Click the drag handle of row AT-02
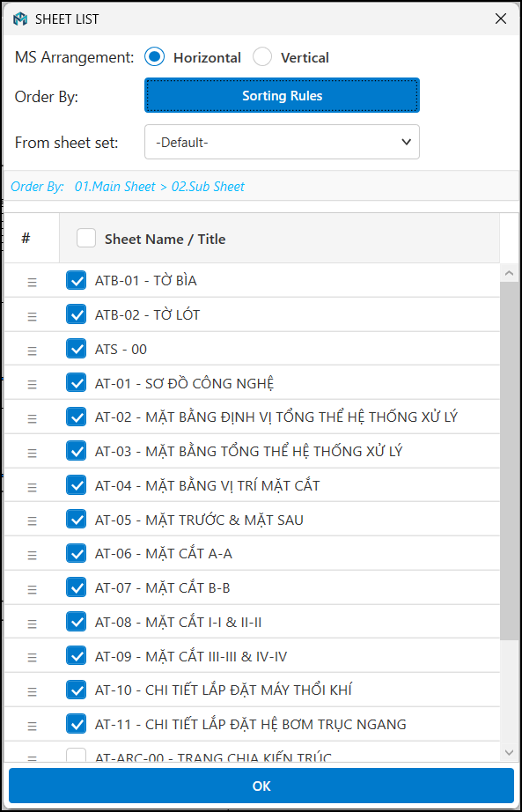This screenshot has width=522, height=812. click(32, 418)
